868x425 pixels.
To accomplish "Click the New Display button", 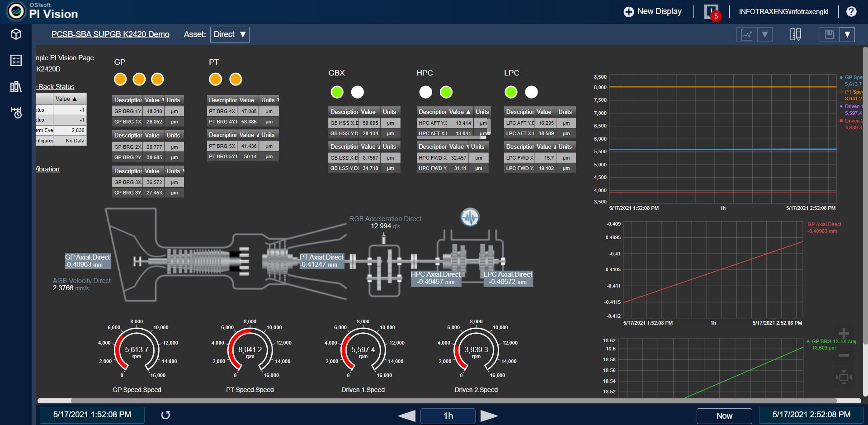I will (x=652, y=12).
